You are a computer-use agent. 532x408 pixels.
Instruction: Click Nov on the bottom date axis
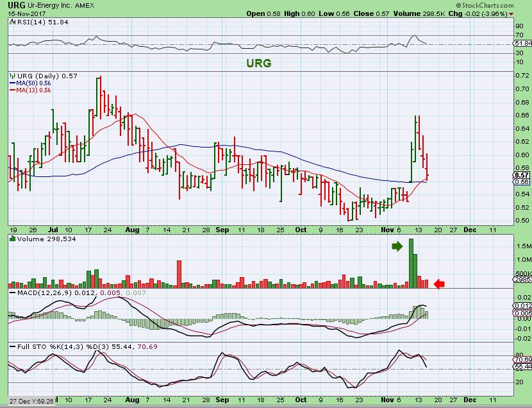point(387,400)
